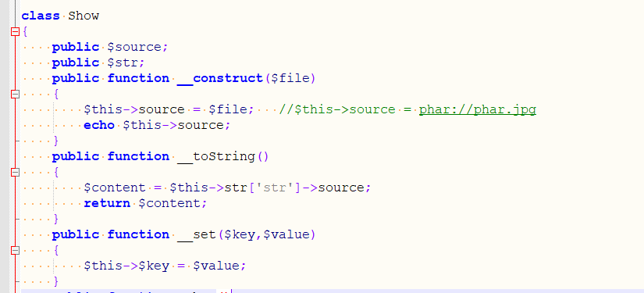Click the $value parameter in __set signature

(x=286, y=234)
